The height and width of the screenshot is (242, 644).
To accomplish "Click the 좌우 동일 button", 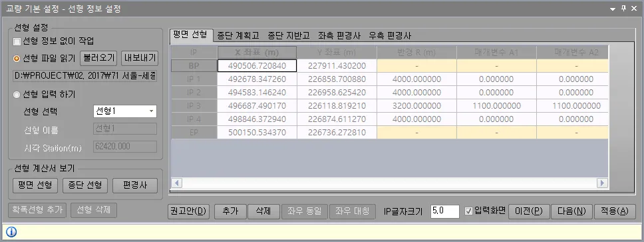I will 305,211.
